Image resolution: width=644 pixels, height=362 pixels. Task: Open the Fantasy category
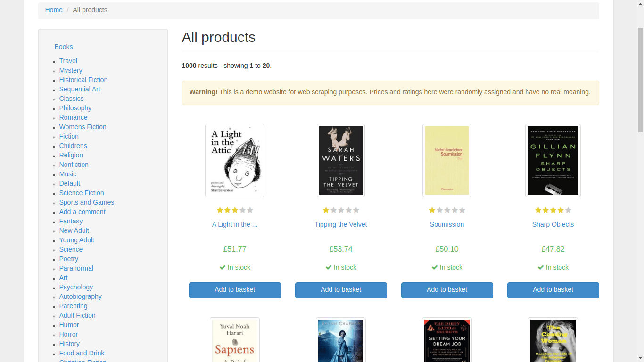point(71,221)
